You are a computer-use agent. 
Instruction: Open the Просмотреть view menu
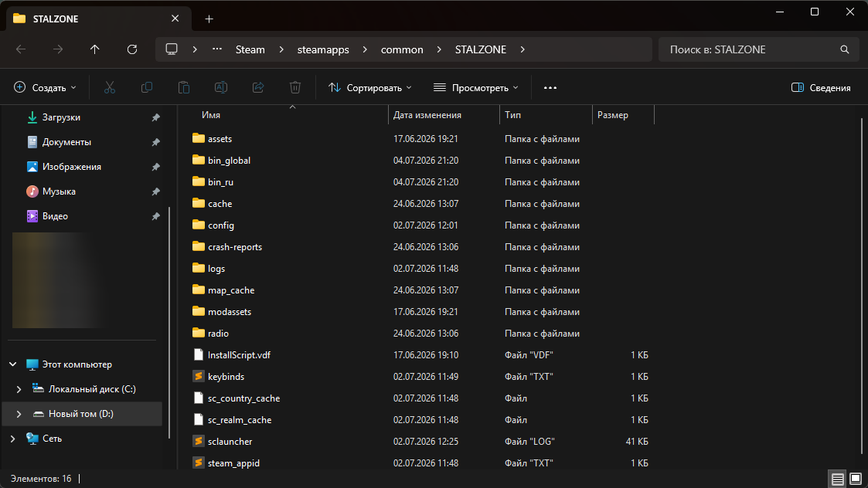[x=476, y=87]
